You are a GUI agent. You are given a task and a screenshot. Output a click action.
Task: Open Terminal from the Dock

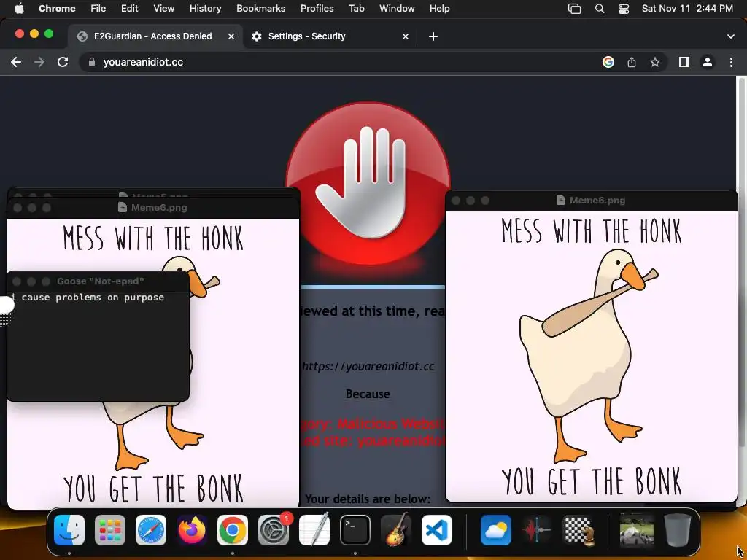(355, 530)
